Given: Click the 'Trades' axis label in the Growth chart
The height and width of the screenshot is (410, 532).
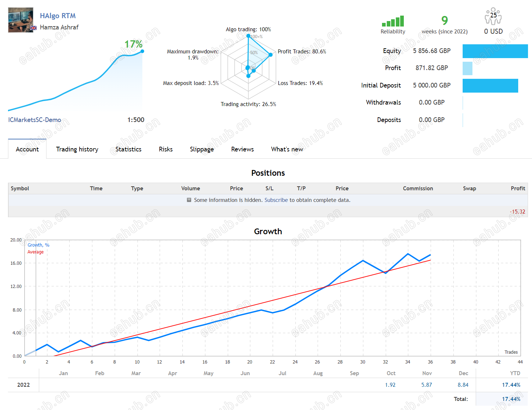Looking at the screenshot, I should (511, 352).
